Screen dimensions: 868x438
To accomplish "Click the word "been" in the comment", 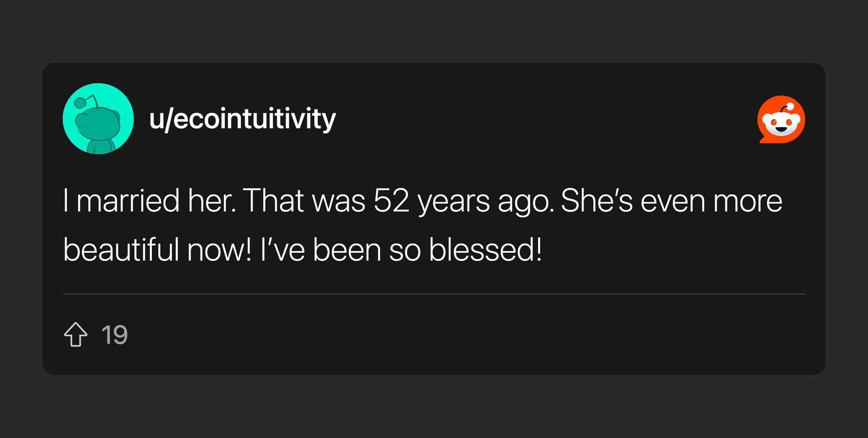I will [x=347, y=250].
